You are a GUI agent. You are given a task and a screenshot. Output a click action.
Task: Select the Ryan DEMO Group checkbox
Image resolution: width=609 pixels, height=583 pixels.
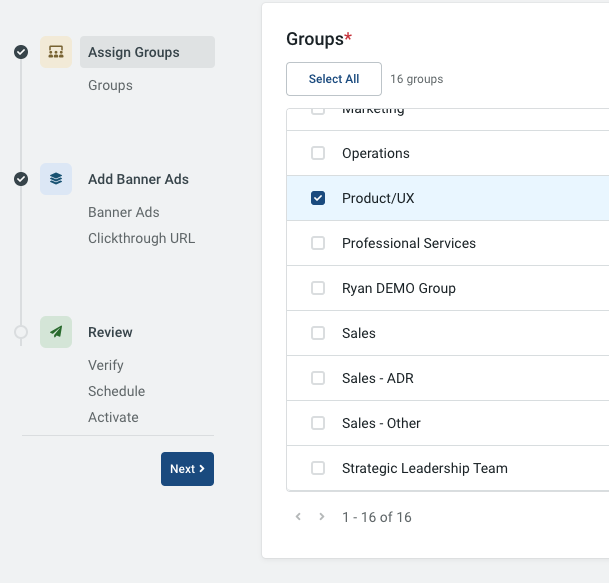(318, 288)
